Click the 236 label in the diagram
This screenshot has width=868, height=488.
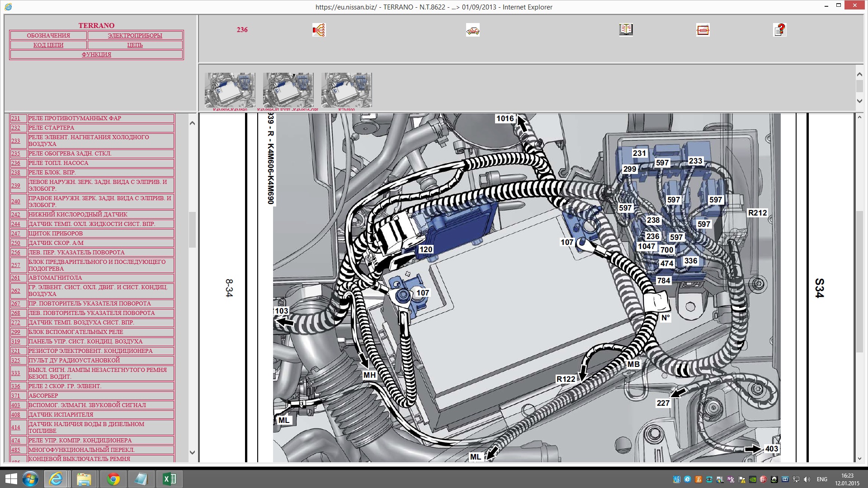coord(653,236)
